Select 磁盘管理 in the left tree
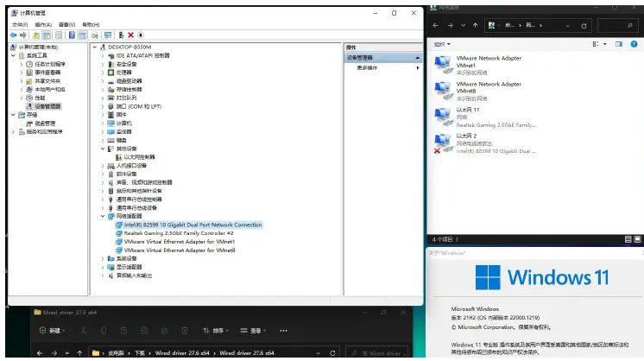 click(x=46, y=123)
